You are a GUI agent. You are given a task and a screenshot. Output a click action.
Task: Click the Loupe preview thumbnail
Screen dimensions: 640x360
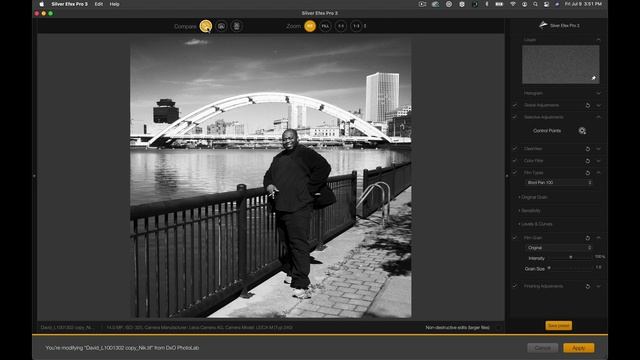[x=560, y=64]
